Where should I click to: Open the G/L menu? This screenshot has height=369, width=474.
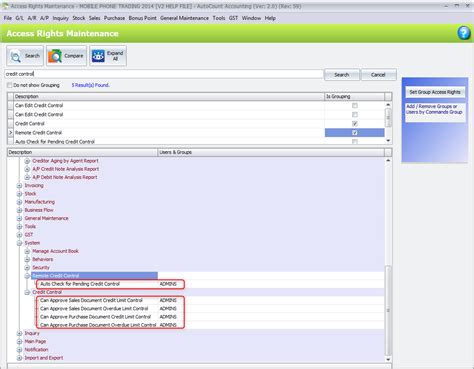(x=19, y=18)
